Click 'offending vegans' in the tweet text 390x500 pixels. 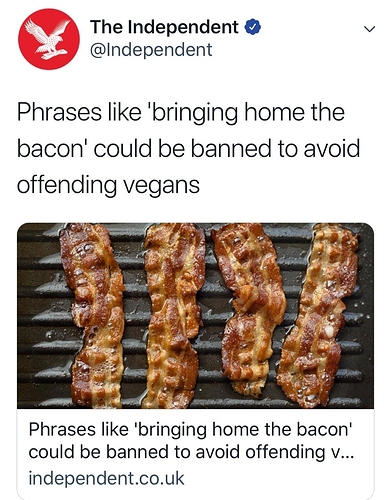108,185
